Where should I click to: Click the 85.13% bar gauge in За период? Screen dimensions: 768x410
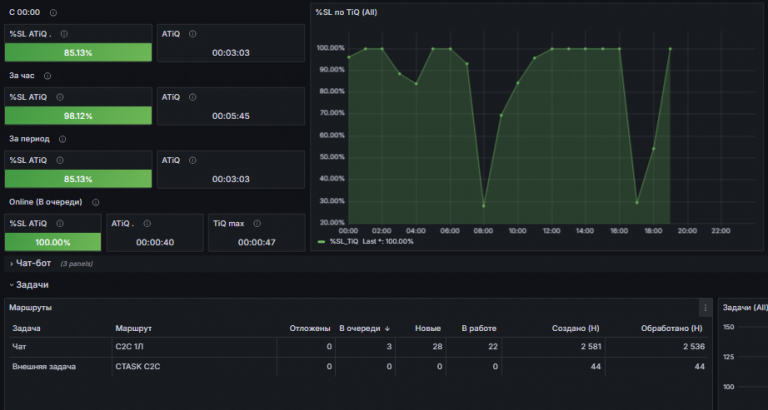tap(78, 179)
